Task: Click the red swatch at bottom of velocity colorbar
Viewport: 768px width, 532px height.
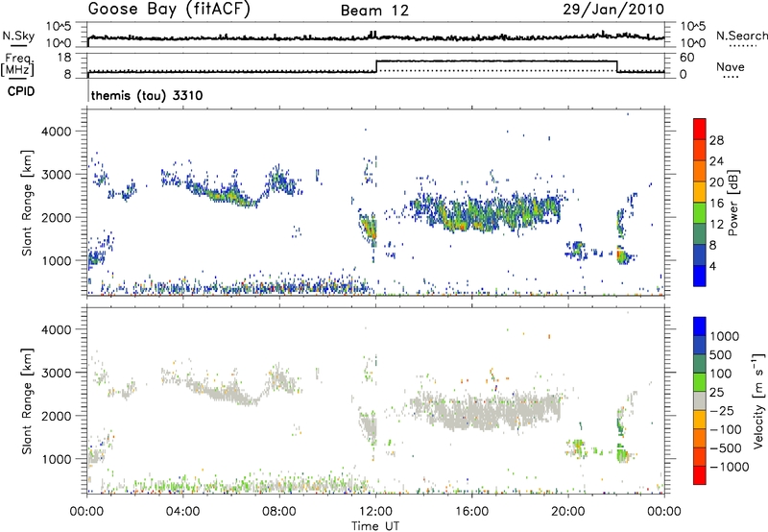Action: pyautogui.click(x=700, y=475)
